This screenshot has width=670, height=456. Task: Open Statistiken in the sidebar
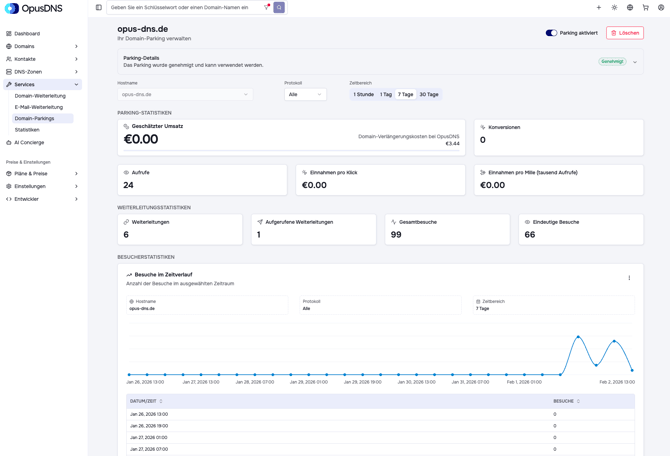coord(27,130)
